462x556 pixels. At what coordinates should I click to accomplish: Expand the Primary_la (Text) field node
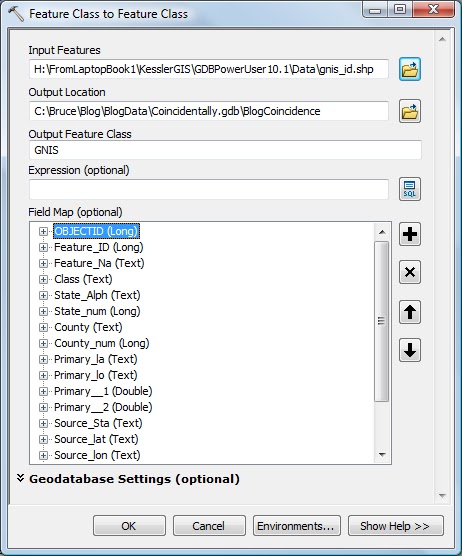pos(43,359)
